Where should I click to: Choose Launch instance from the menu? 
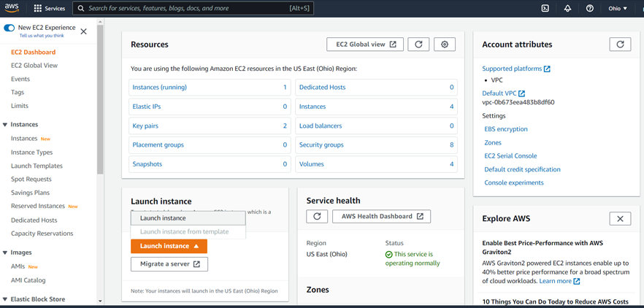pos(188,218)
